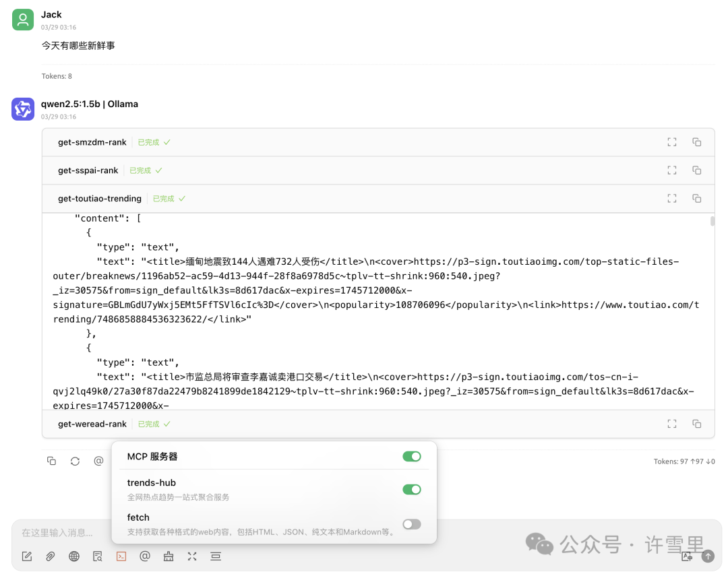Click the title text 缅甸地震致144人遇难732人受伤

tap(253, 261)
